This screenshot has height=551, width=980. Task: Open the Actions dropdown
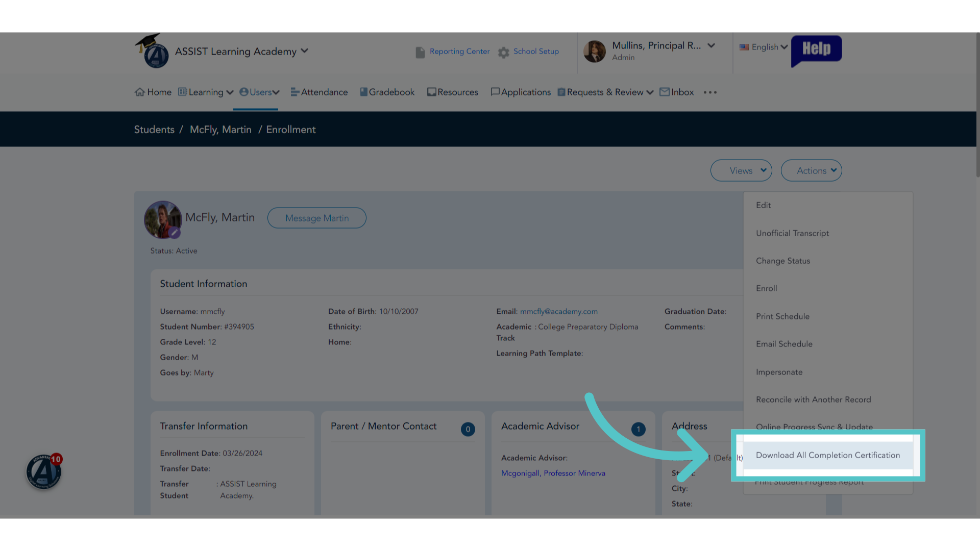pyautogui.click(x=812, y=170)
